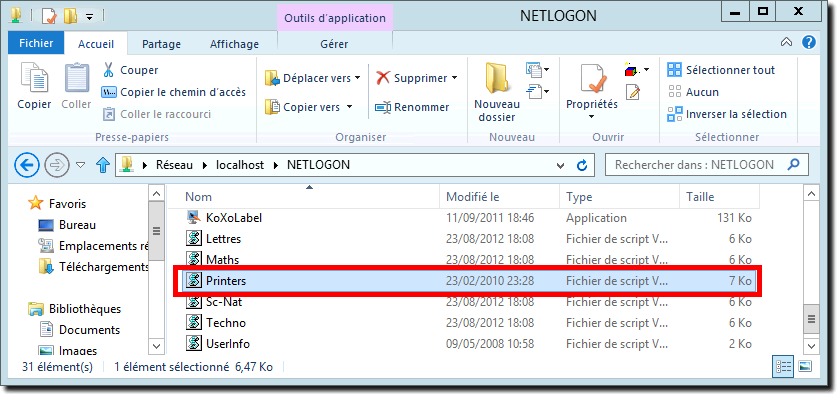This screenshot has width=837, height=394.
Task: Open the Accès rapide icon dropdown
Action: point(538,92)
